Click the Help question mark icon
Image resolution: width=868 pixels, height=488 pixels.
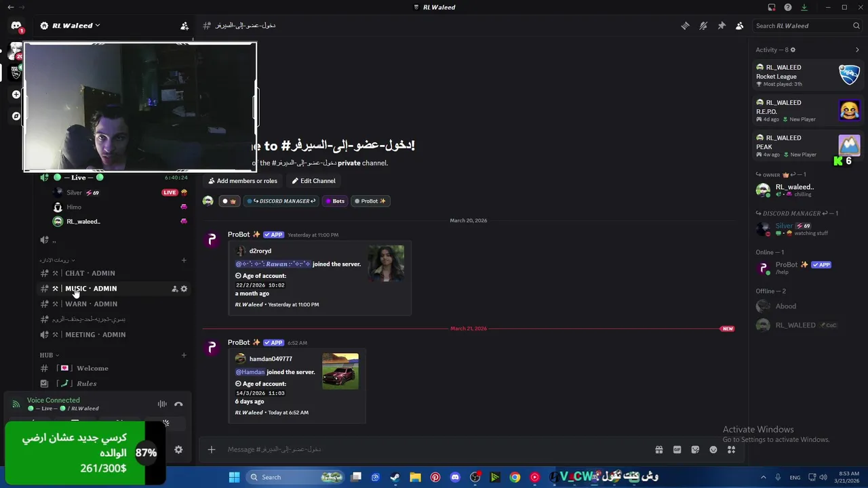pos(788,7)
